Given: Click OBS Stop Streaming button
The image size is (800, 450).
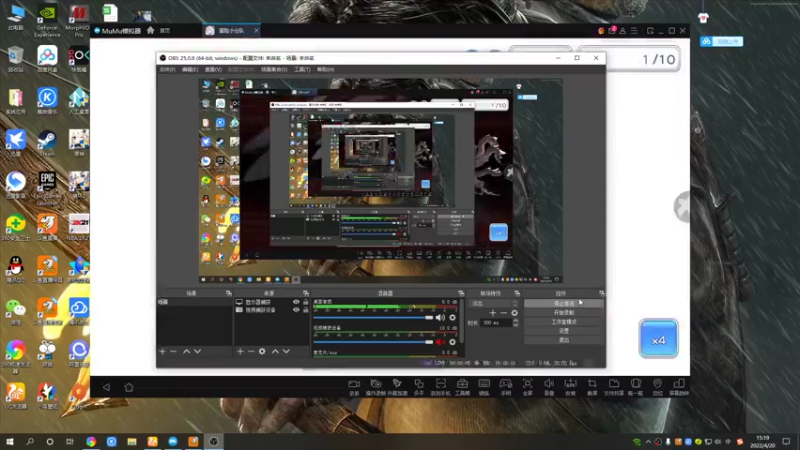Looking at the screenshot, I should pyautogui.click(x=563, y=304).
